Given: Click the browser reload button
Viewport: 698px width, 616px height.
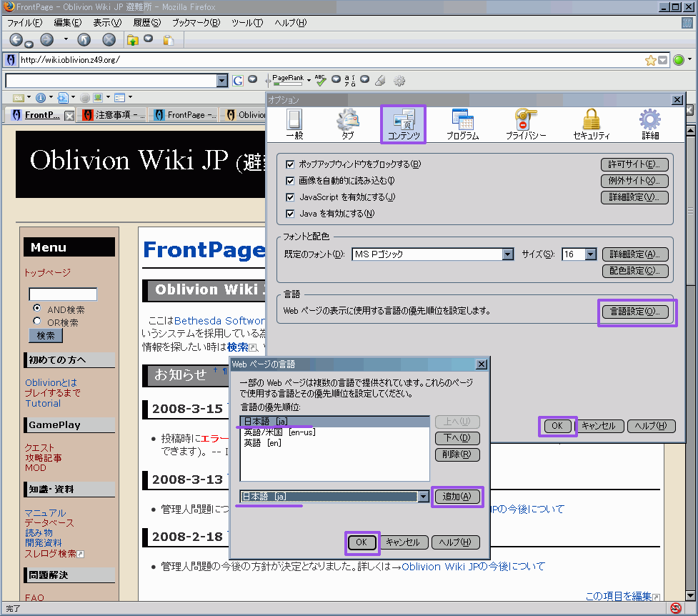Looking at the screenshot, I should [x=84, y=40].
